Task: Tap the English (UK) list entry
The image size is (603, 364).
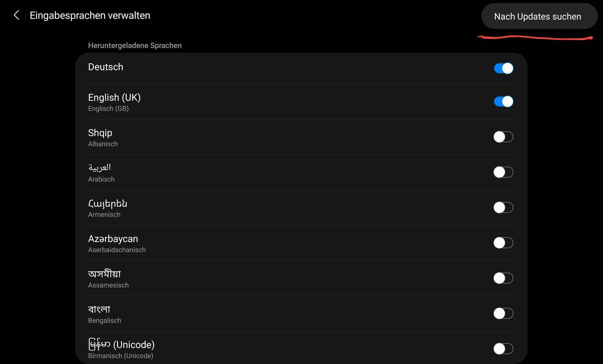Action: click(x=114, y=98)
